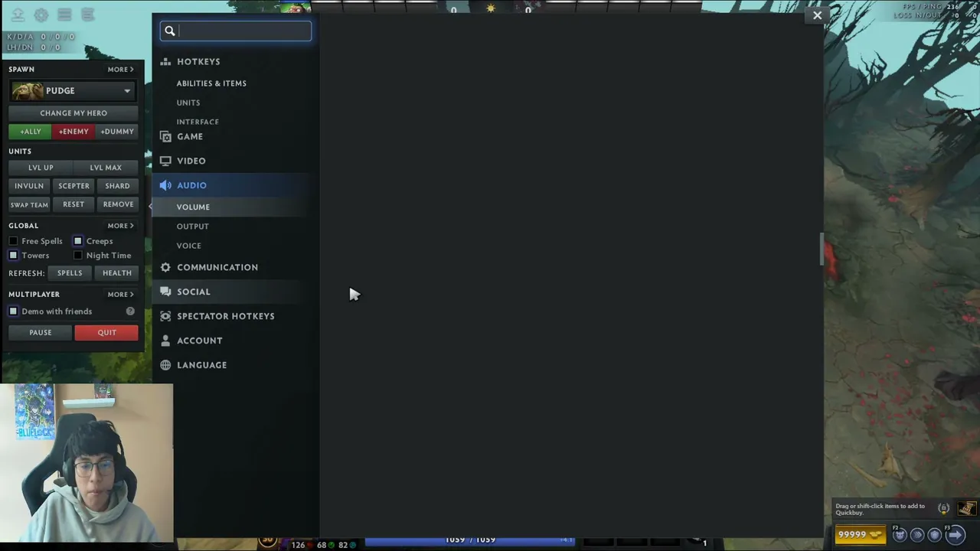Spawn an ally with +ALLY

[31, 132]
